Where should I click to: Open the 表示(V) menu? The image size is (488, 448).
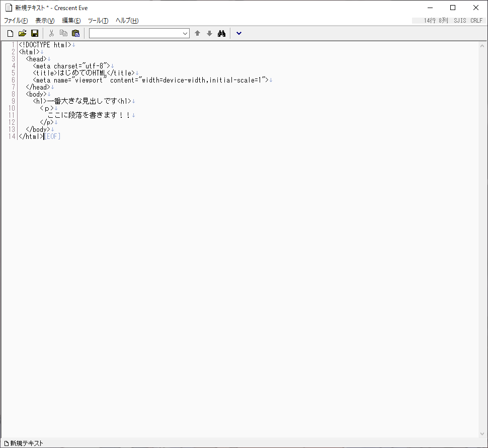pyautogui.click(x=45, y=21)
